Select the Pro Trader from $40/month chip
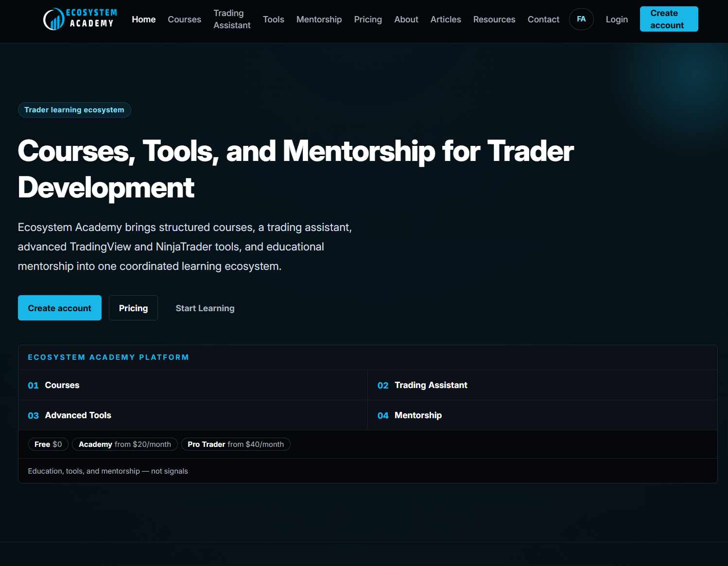The width and height of the screenshot is (728, 566). (x=236, y=444)
